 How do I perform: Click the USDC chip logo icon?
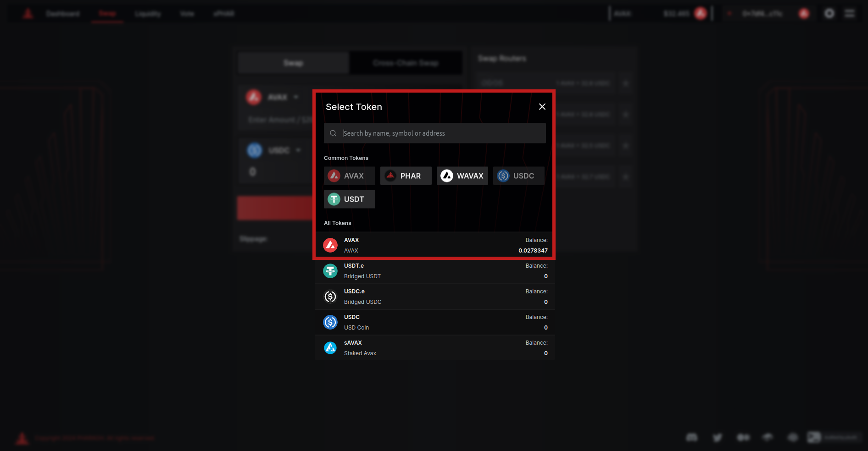(x=503, y=176)
